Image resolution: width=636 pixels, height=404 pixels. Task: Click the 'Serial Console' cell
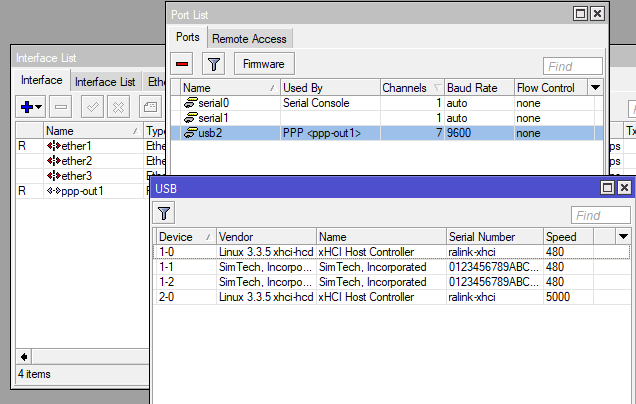pos(316,103)
